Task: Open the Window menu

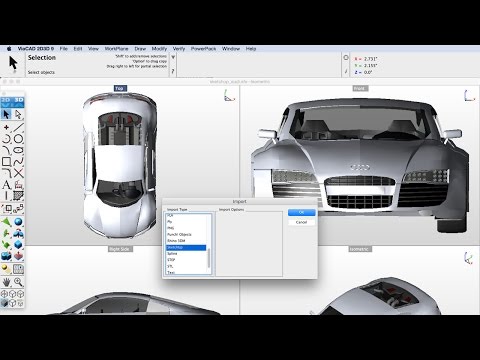Action: [231, 49]
